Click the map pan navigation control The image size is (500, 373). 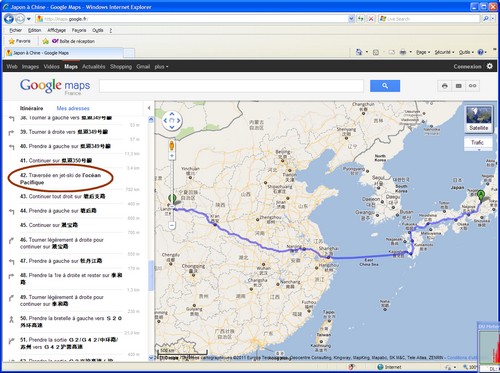[x=172, y=121]
